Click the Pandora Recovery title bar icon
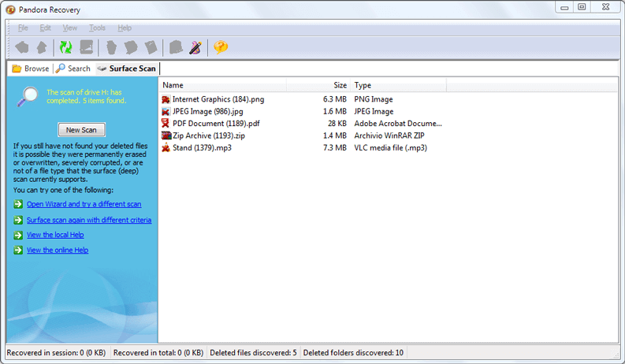This screenshot has width=625, height=364. pyautogui.click(x=10, y=9)
